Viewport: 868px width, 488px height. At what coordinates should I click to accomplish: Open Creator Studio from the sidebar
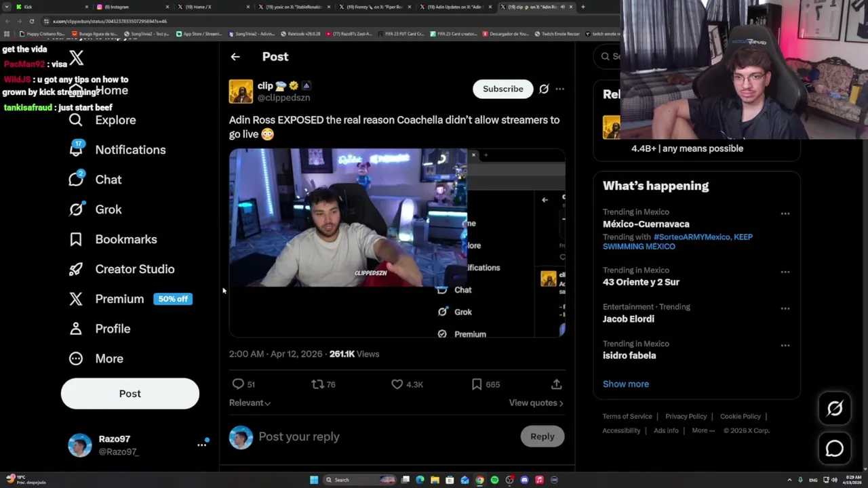click(x=121, y=269)
